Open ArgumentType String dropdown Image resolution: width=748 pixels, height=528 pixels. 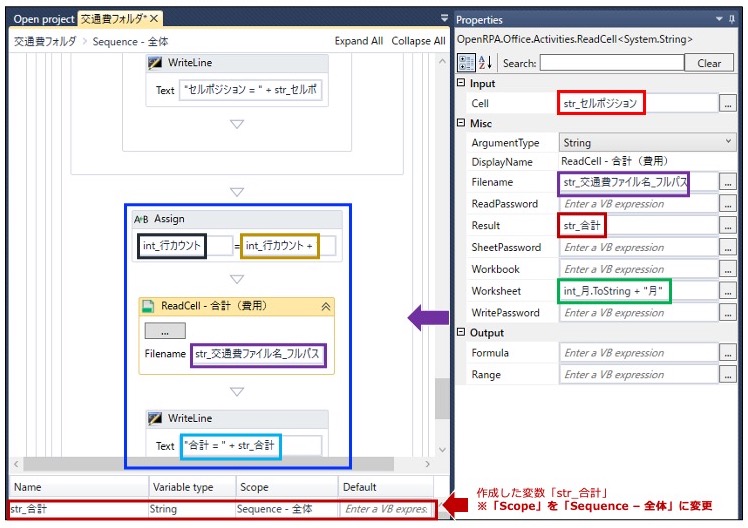pyautogui.click(x=647, y=143)
